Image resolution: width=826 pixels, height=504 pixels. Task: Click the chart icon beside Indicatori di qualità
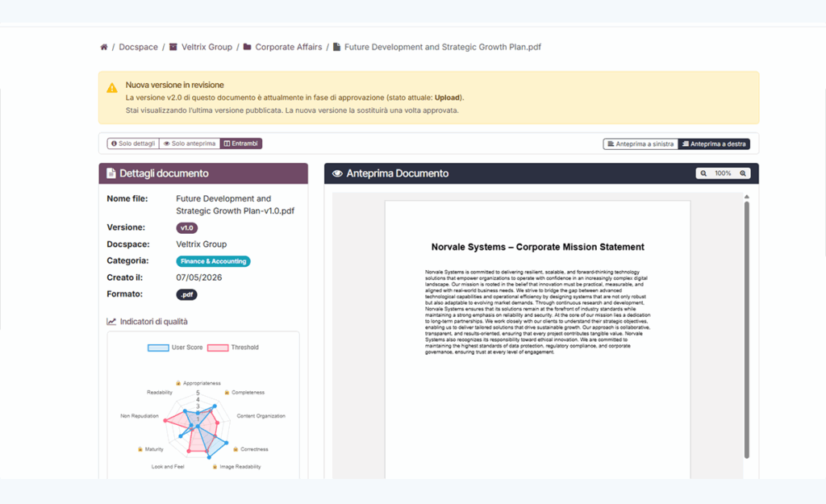pos(111,321)
